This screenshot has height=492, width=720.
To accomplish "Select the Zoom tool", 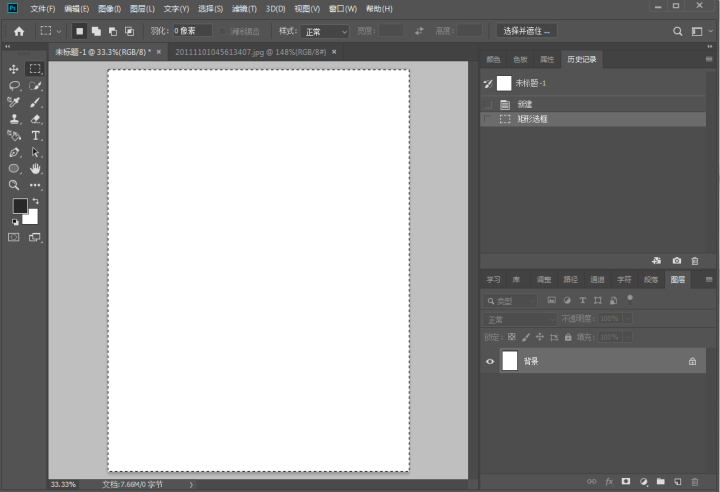I will (14, 185).
